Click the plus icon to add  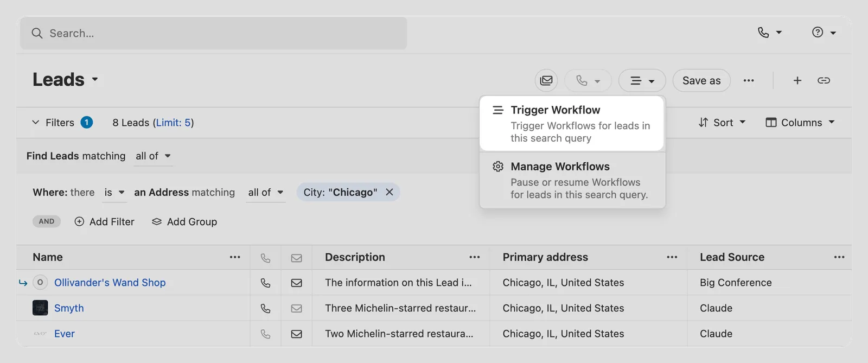pos(797,80)
